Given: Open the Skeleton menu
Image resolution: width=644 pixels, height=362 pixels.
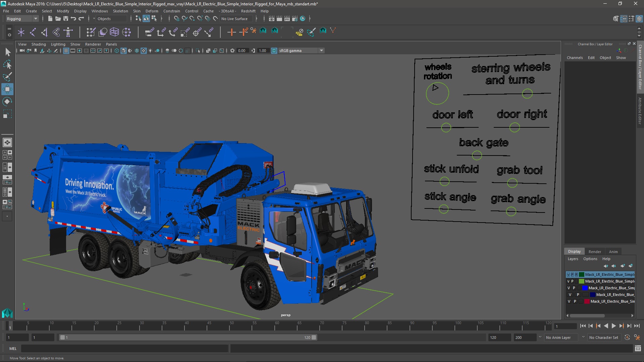Looking at the screenshot, I should click(120, 11).
